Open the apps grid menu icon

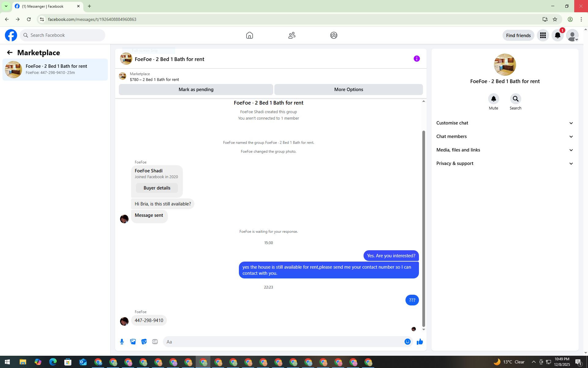click(x=543, y=36)
